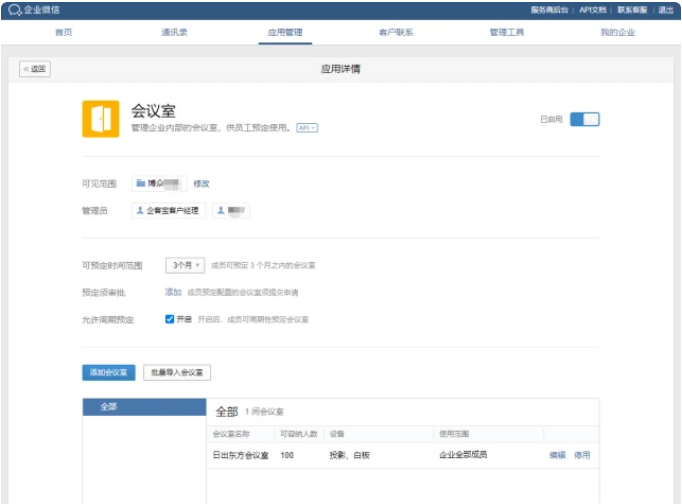Switch to the 我的企业 tab
This screenshot has width=682, height=504.
click(618, 32)
